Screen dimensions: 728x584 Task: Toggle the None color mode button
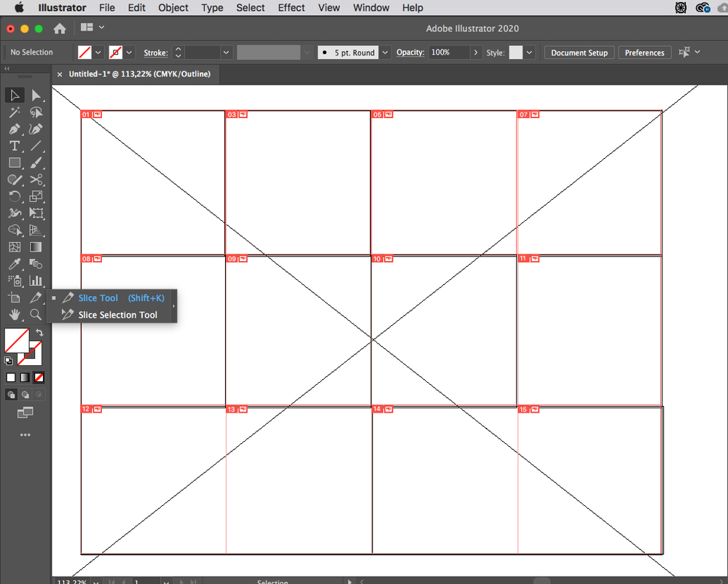(39, 378)
